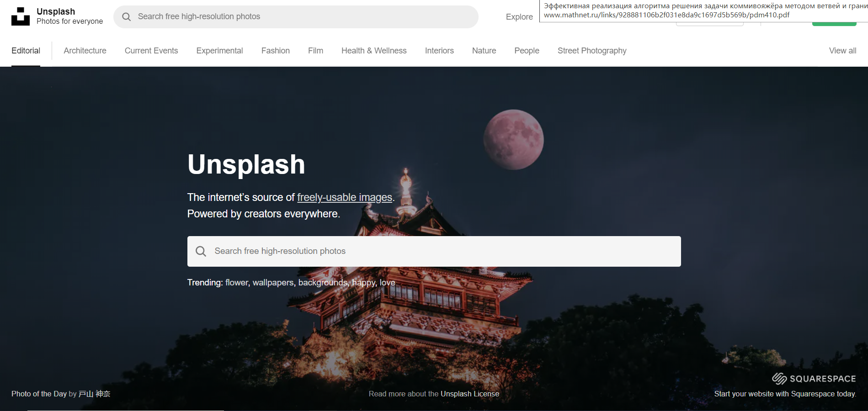Click the magnifier icon in hero search box
The height and width of the screenshot is (411, 868).
pyautogui.click(x=201, y=251)
